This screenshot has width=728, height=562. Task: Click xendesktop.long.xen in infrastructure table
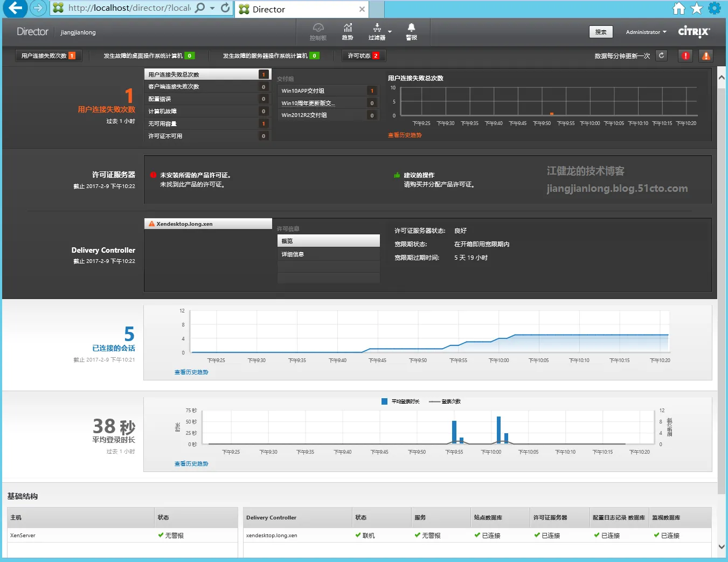(272, 535)
